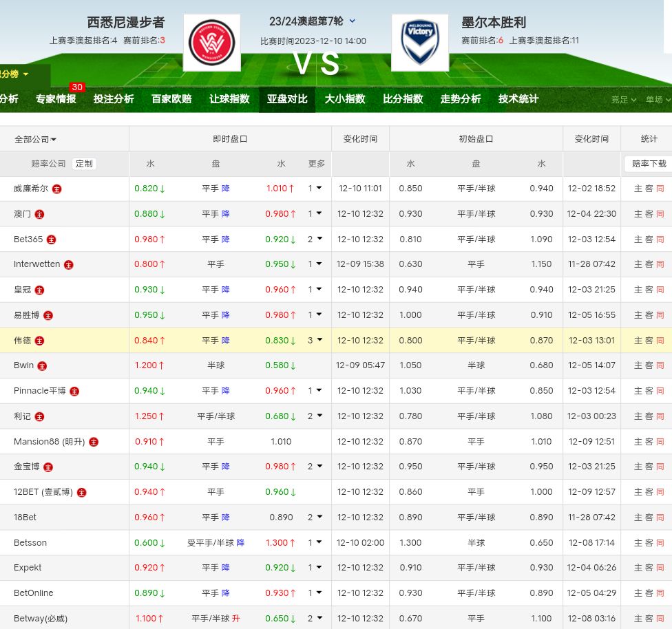Open the 全部公司 company filter dropdown
This screenshot has height=629, width=672.
(36, 139)
